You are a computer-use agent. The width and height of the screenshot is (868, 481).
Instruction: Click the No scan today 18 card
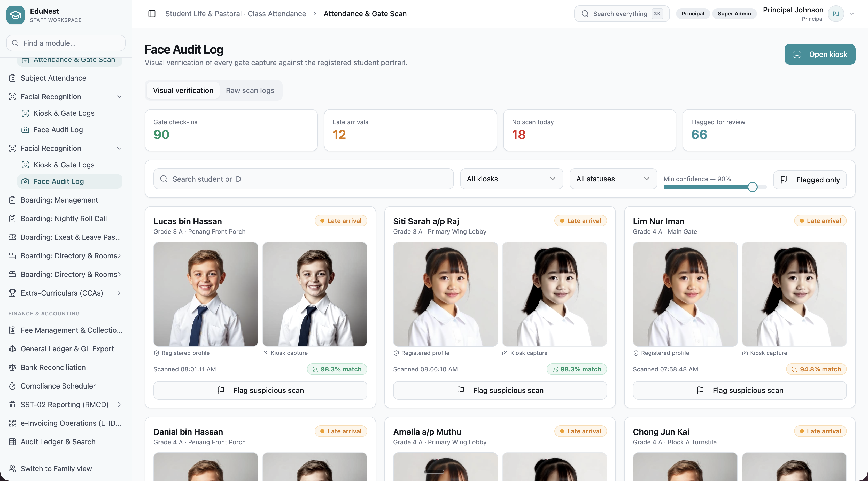pos(590,130)
